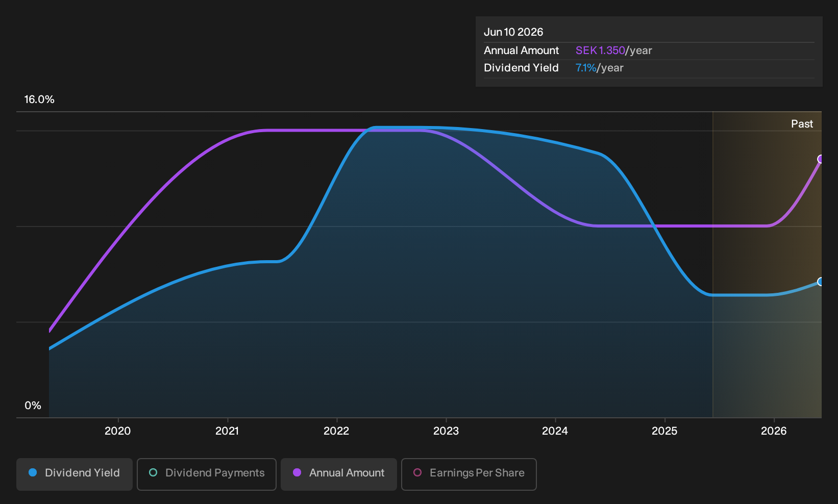
Task: Click the 2024 x-axis label
Action: coord(555,431)
